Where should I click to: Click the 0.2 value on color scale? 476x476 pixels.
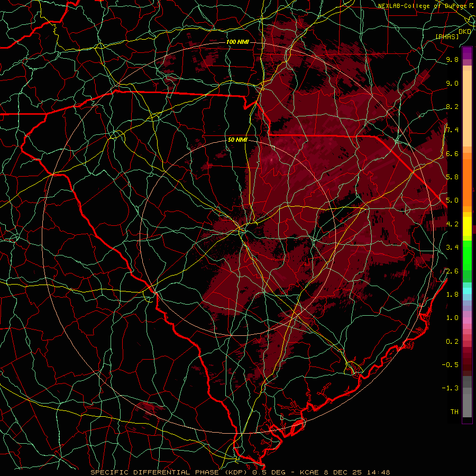point(452,342)
